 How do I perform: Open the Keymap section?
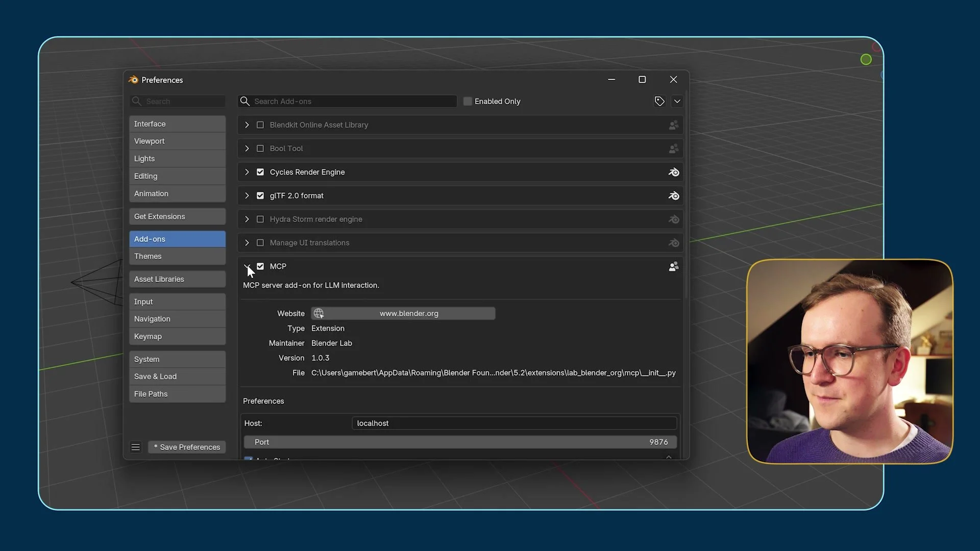click(x=177, y=336)
